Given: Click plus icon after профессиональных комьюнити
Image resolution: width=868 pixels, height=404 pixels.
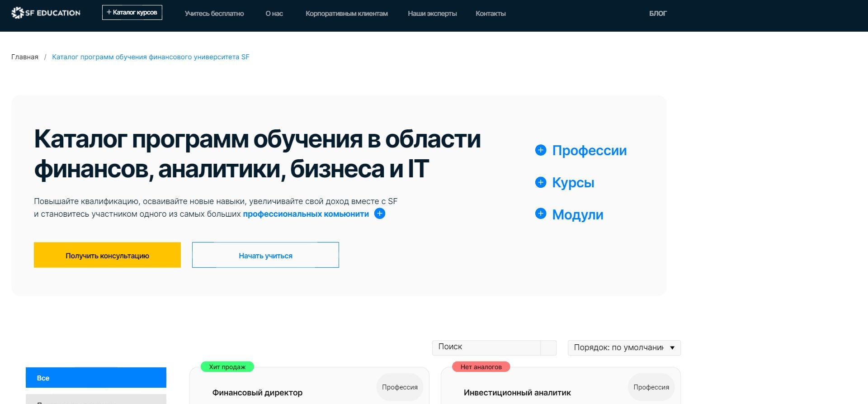Looking at the screenshot, I should click(x=380, y=214).
